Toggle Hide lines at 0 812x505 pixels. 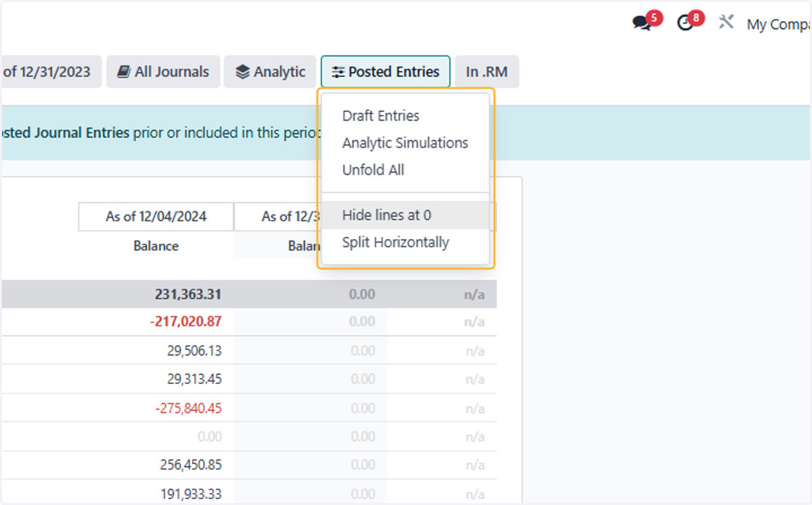coord(405,215)
